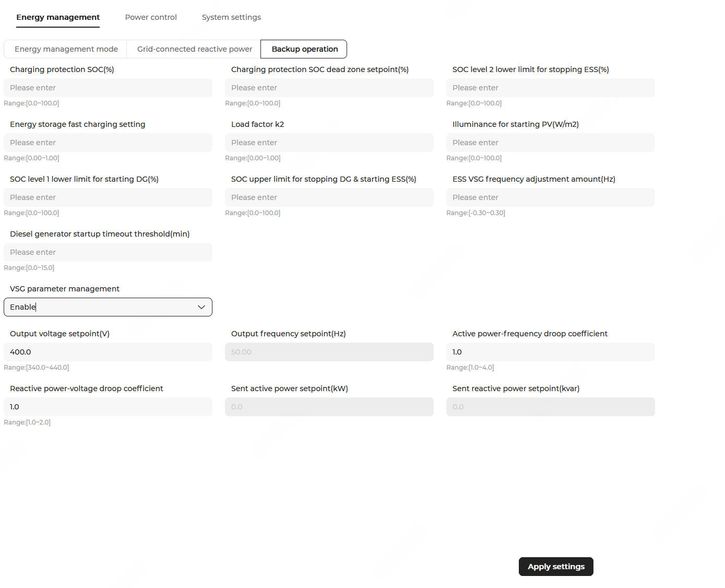The width and height of the screenshot is (725, 588).
Task: Click the Charging protection SOC(%) input field
Action: tap(108, 88)
